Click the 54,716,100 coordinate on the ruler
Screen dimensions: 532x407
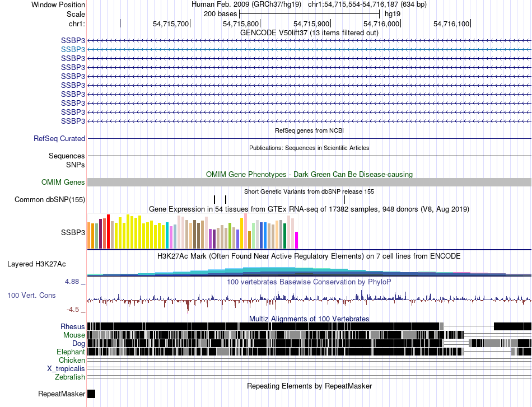click(x=451, y=24)
